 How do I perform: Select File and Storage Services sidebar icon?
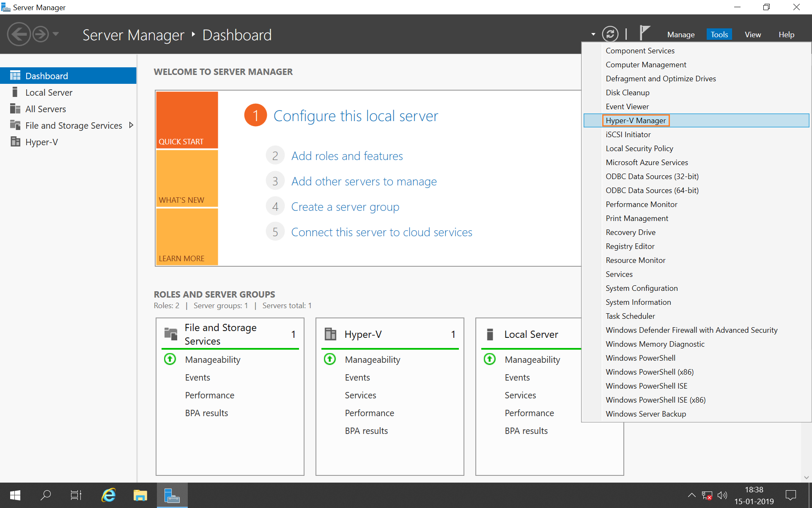click(15, 125)
